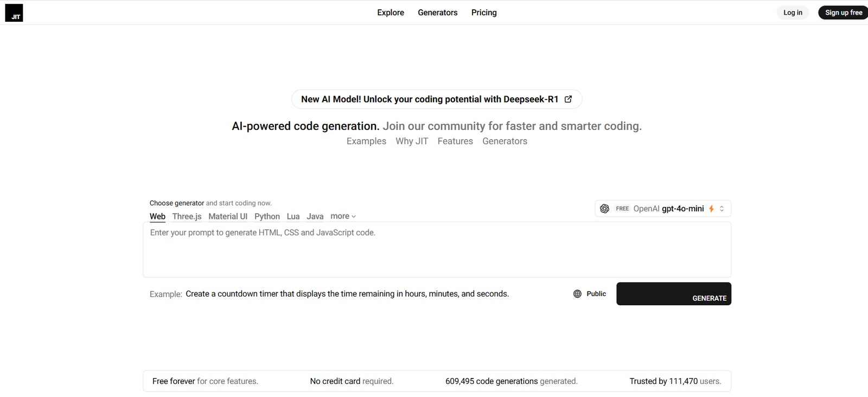Viewport: 868px width, 397px height.
Task: Click the external link icon beside Deepseek-R1
Action: pyautogui.click(x=568, y=99)
